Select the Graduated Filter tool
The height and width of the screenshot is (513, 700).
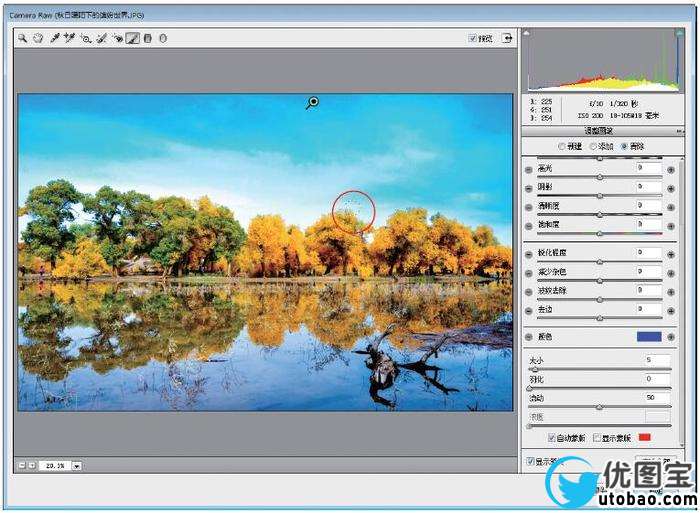(148, 38)
